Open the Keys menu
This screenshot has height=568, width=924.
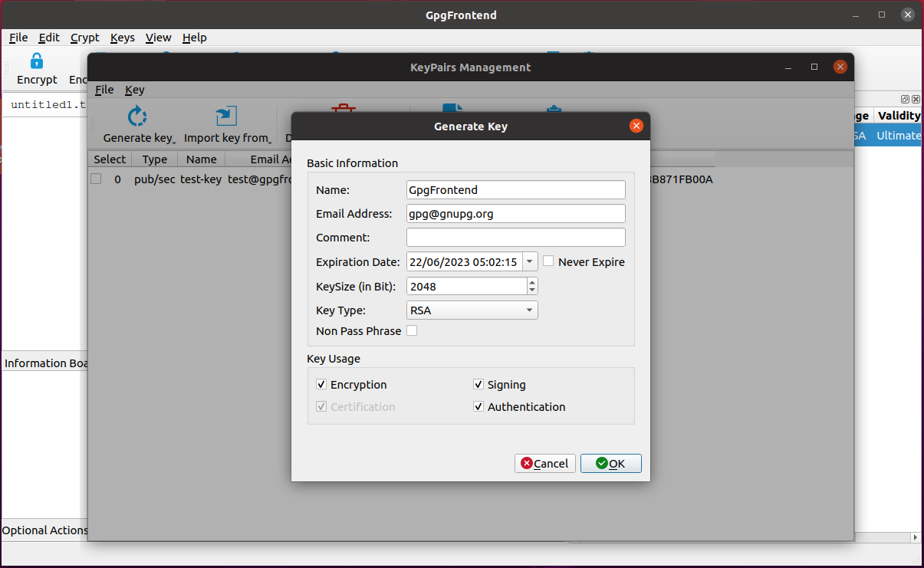pos(123,38)
